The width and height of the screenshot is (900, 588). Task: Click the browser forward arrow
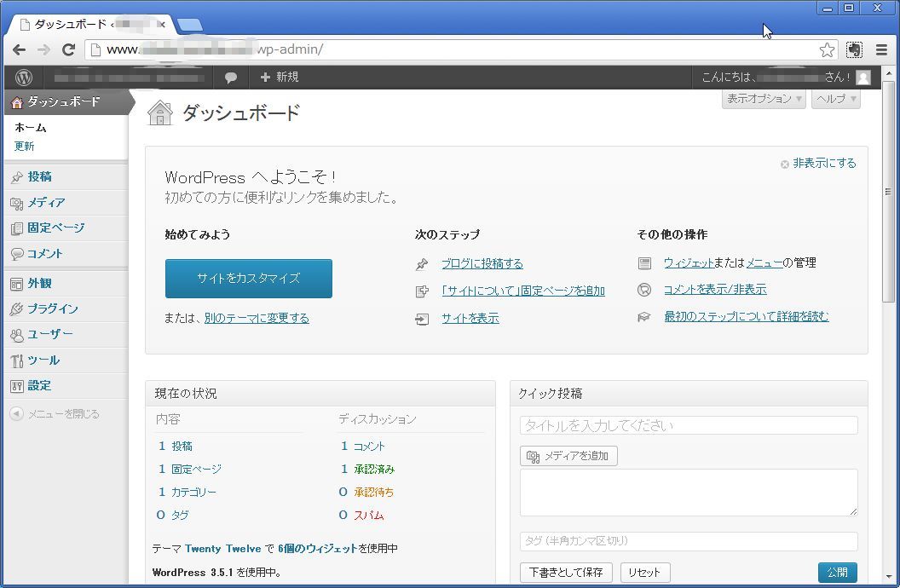pyautogui.click(x=43, y=50)
